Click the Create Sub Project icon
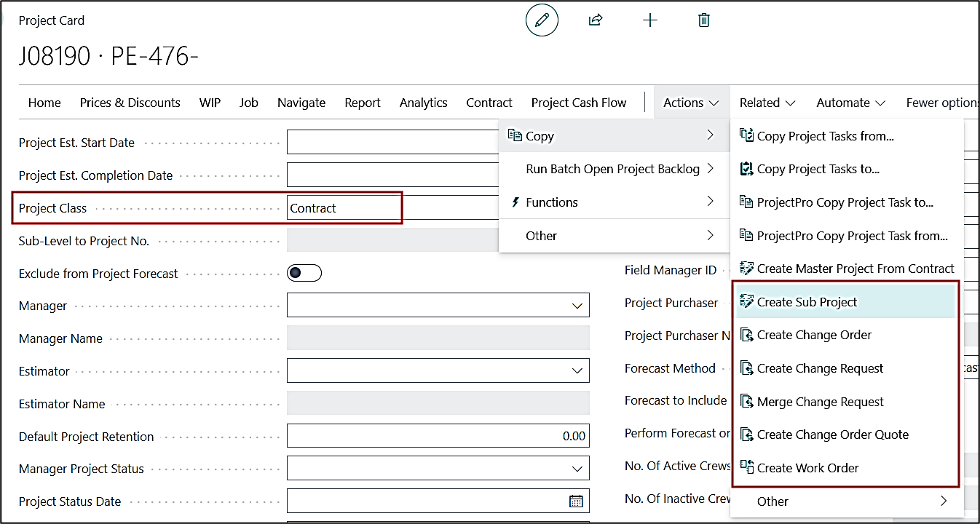The width and height of the screenshot is (980, 524). point(746,302)
